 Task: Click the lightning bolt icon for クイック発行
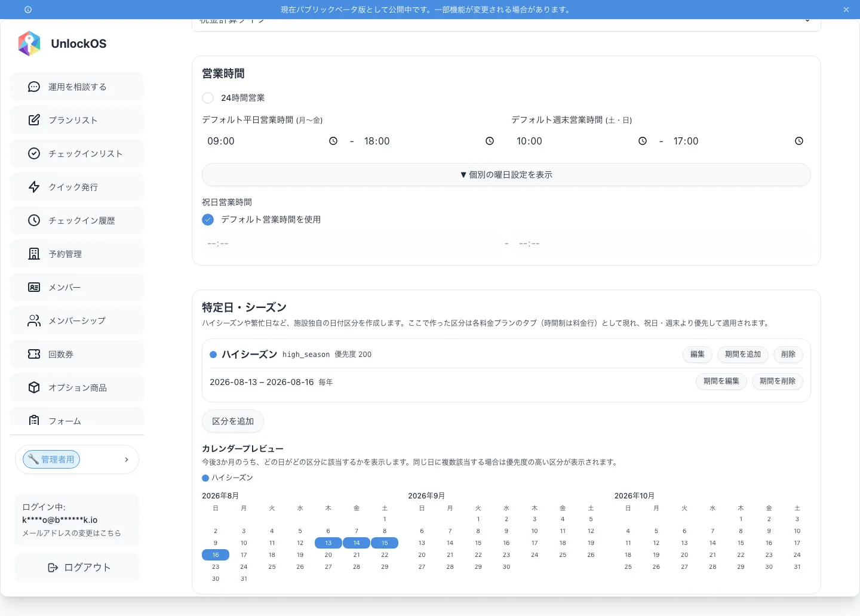34,187
